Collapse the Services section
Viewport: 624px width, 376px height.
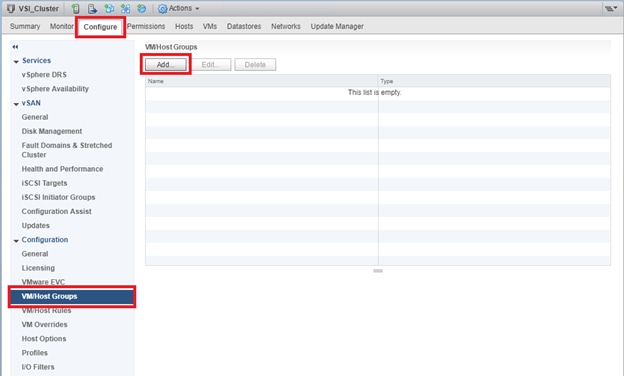(x=16, y=62)
